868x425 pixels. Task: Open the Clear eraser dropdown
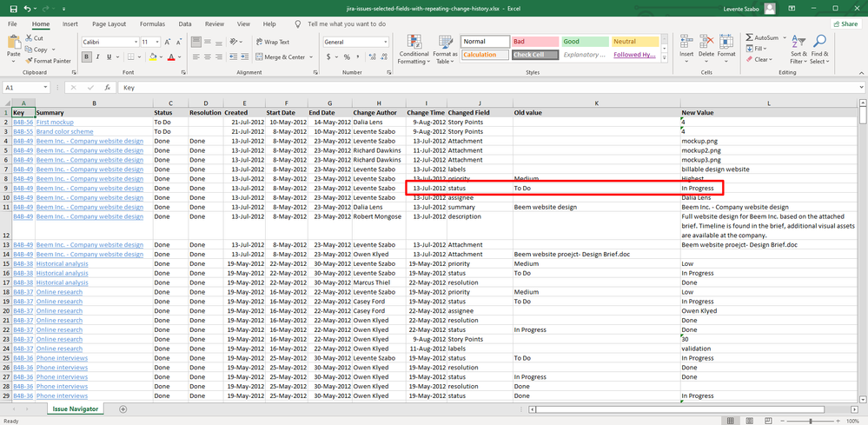click(x=759, y=60)
